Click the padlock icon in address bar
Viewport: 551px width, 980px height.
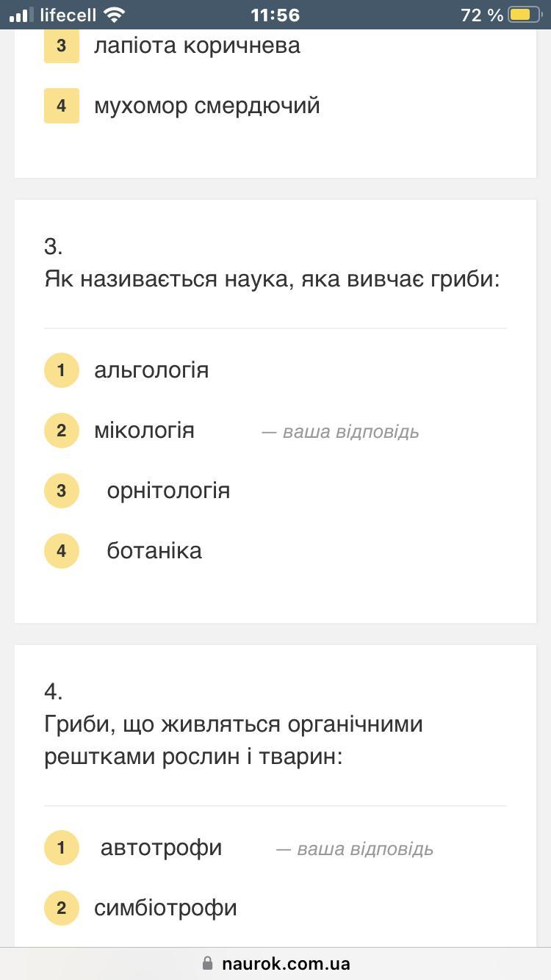[208, 963]
